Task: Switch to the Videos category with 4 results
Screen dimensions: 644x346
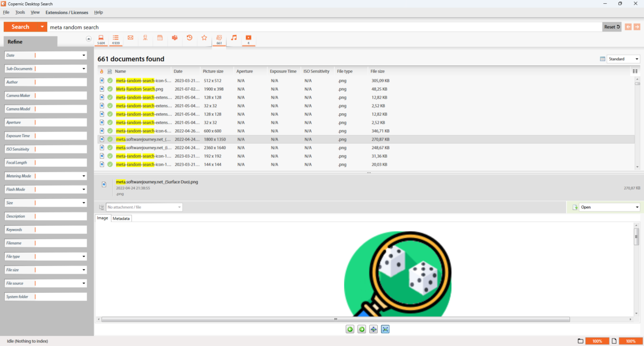Action: [248, 38]
